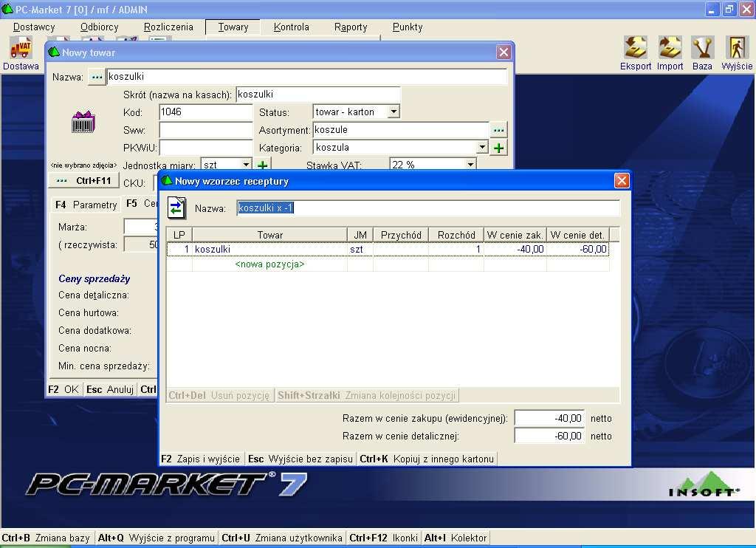Add new category with green plus
This screenshot has height=548, width=756.
[498, 148]
